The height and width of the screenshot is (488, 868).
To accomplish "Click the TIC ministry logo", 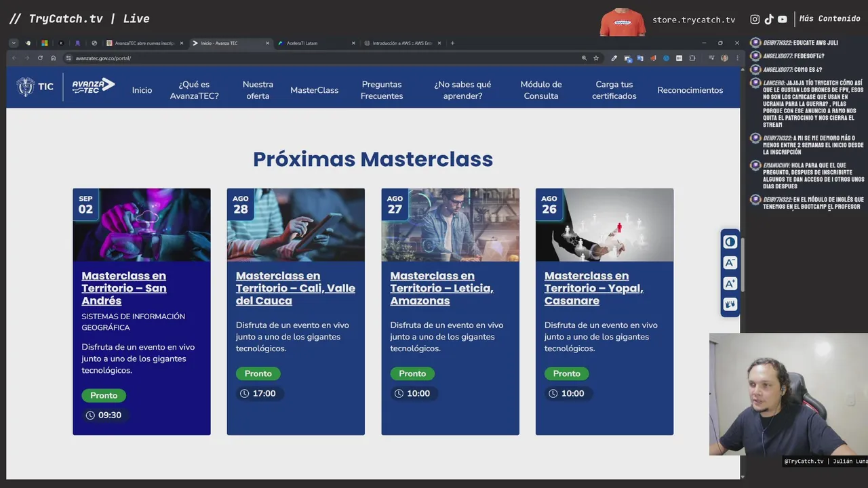I will [35, 87].
